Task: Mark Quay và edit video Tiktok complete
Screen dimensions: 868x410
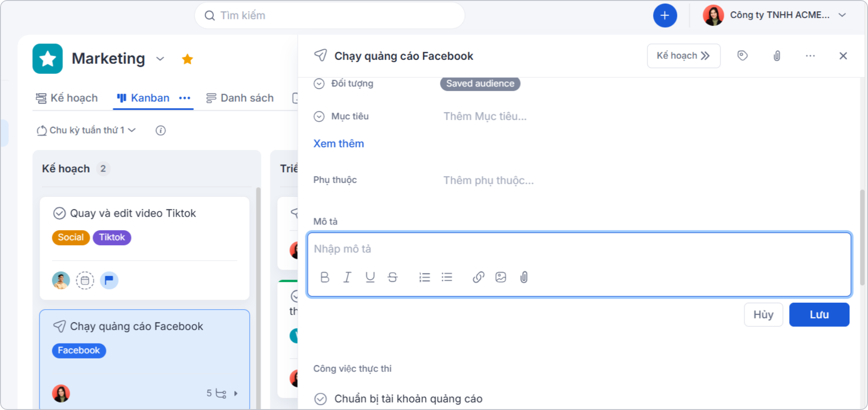Action: 59,213
